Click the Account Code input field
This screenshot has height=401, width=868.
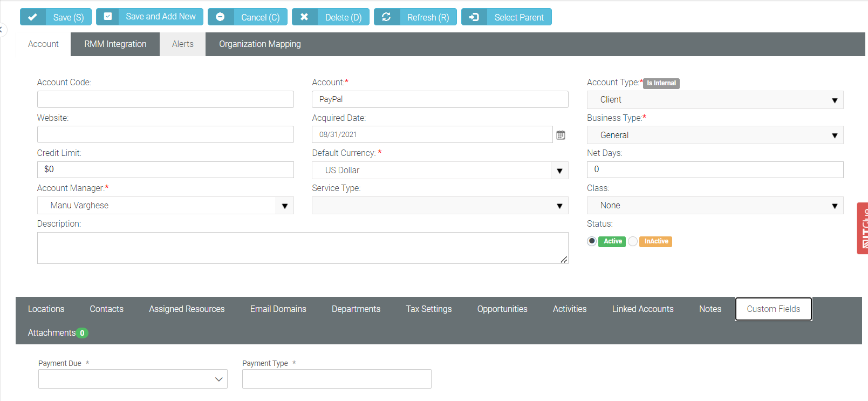(165, 99)
